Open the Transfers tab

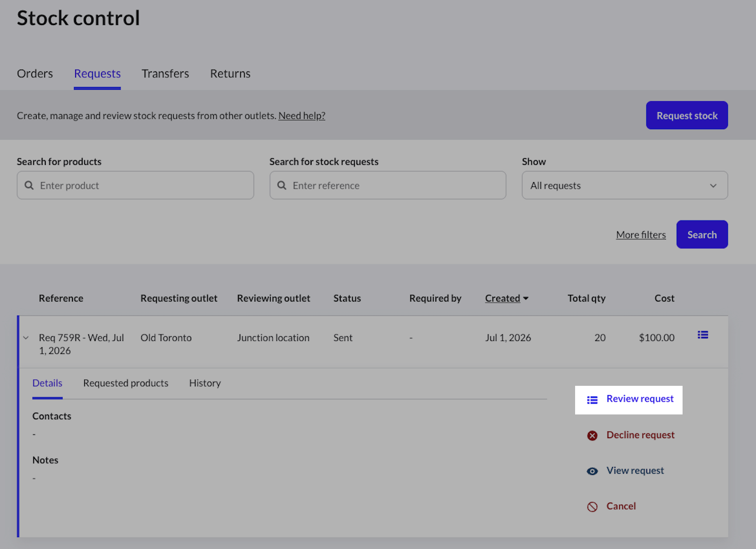pos(165,73)
